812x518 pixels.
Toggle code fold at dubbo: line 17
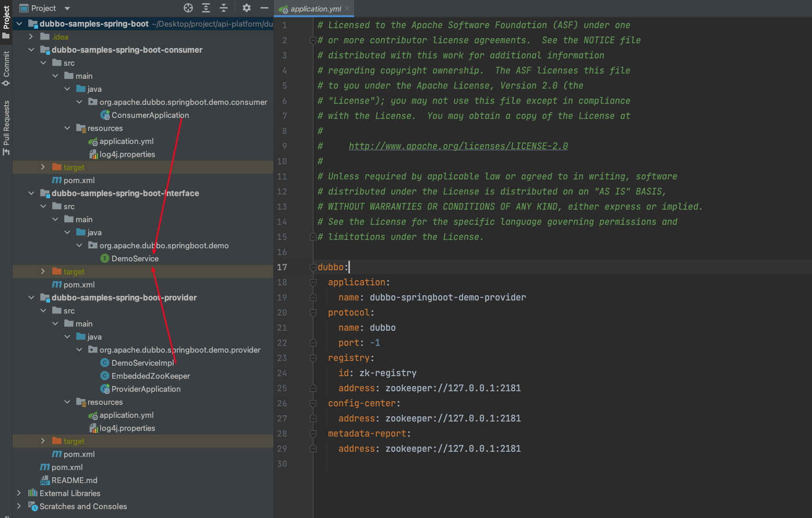(x=313, y=267)
